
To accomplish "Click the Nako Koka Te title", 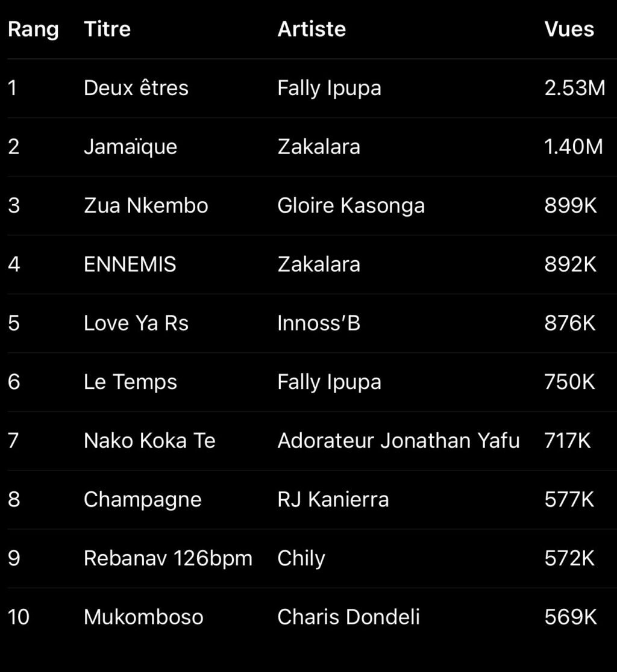I will pos(149,441).
